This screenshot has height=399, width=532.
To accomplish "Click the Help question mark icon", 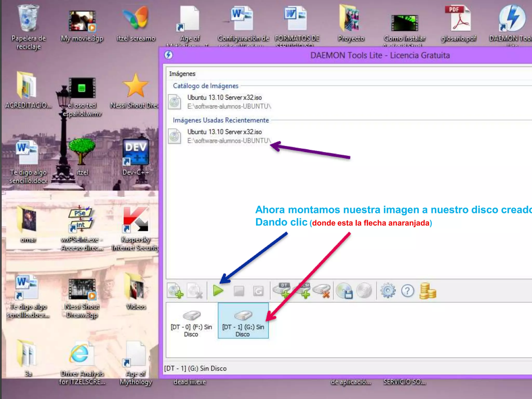I will [407, 291].
